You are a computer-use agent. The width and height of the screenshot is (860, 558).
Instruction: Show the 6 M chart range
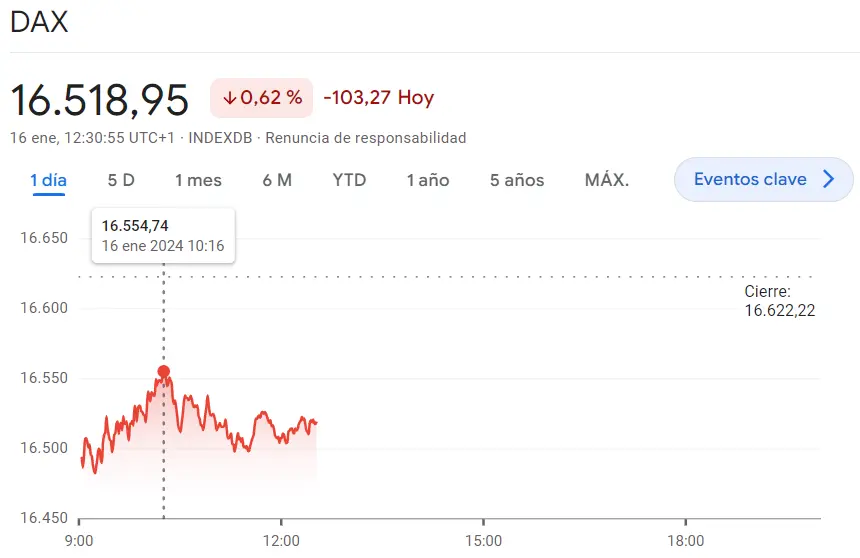click(277, 180)
